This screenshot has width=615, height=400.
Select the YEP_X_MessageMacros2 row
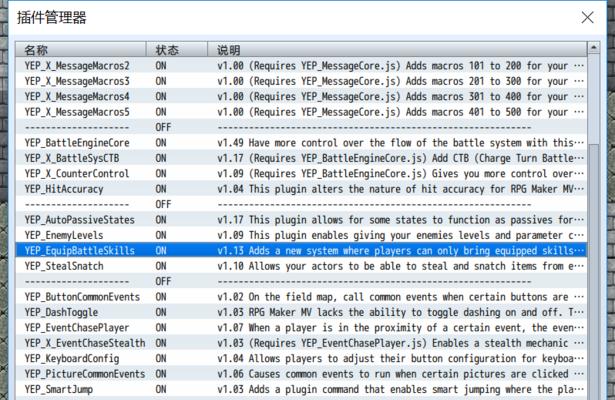(x=301, y=65)
